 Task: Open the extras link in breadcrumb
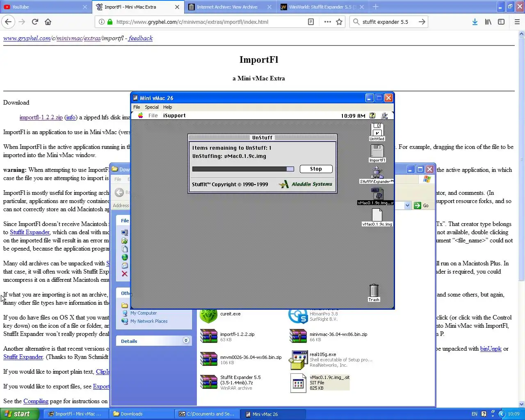pyautogui.click(x=92, y=38)
